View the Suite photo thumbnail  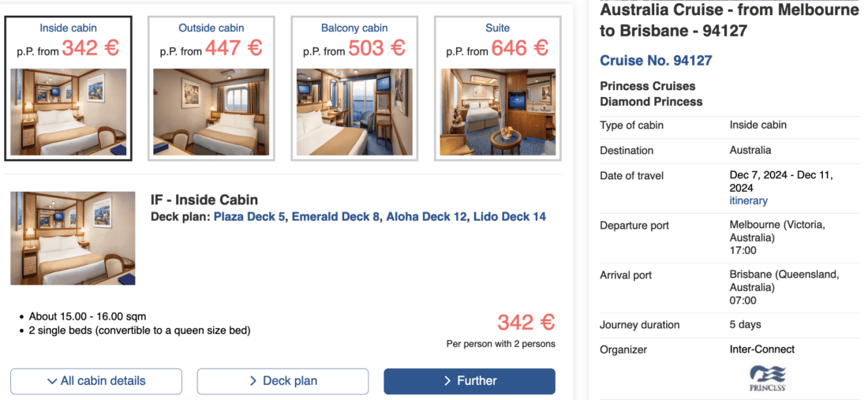point(497,111)
